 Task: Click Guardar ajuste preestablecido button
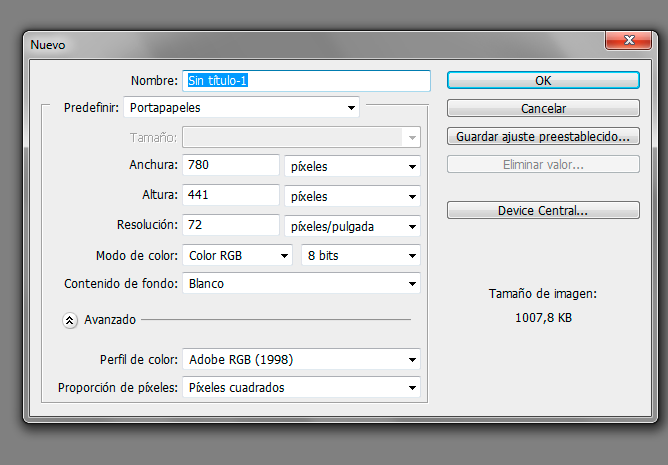coord(543,136)
